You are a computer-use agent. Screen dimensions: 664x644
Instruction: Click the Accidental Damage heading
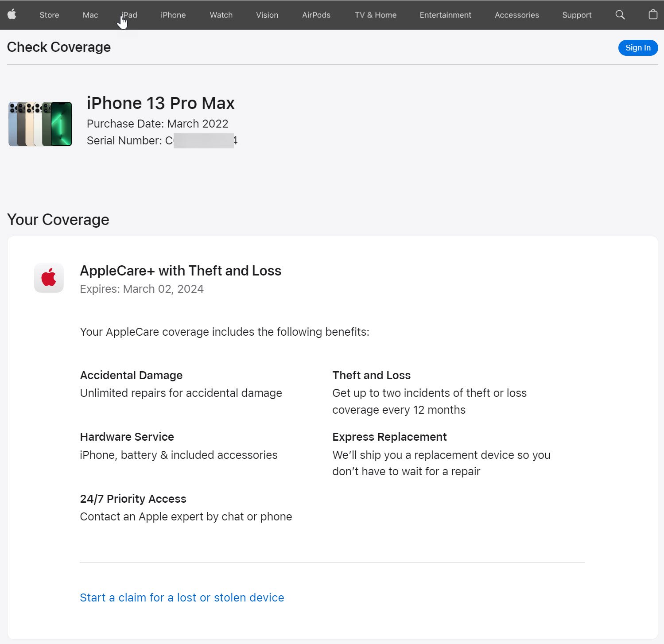[131, 375]
